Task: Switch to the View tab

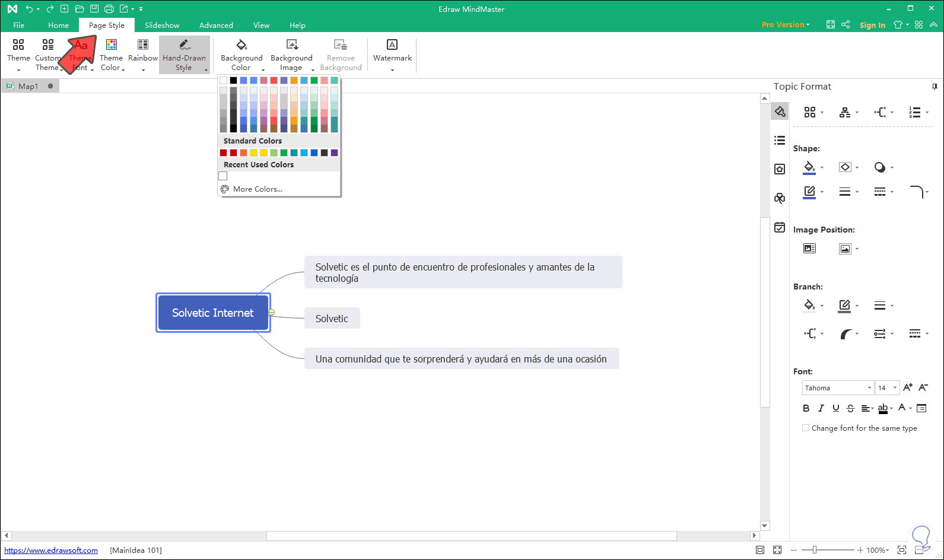Action: click(x=261, y=26)
